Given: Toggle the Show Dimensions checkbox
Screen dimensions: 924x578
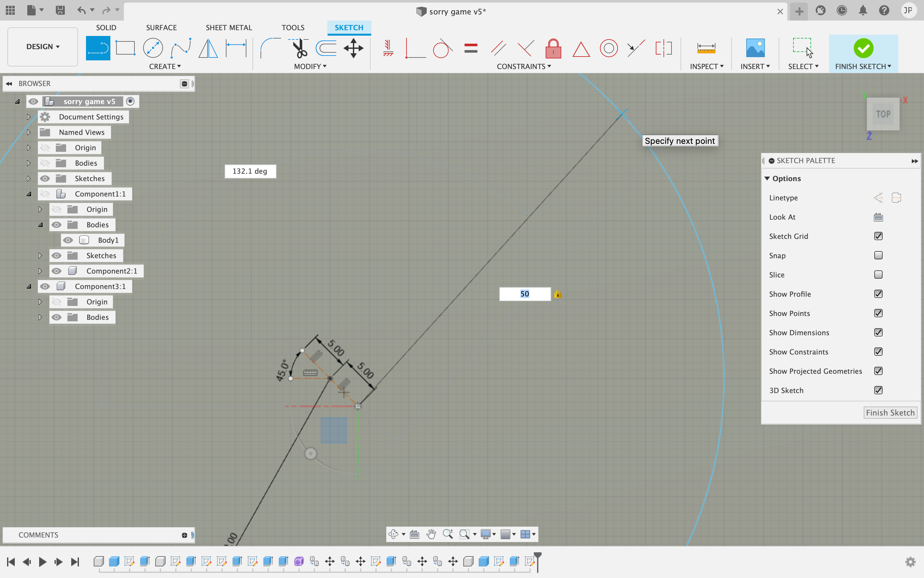Looking at the screenshot, I should [878, 333].
